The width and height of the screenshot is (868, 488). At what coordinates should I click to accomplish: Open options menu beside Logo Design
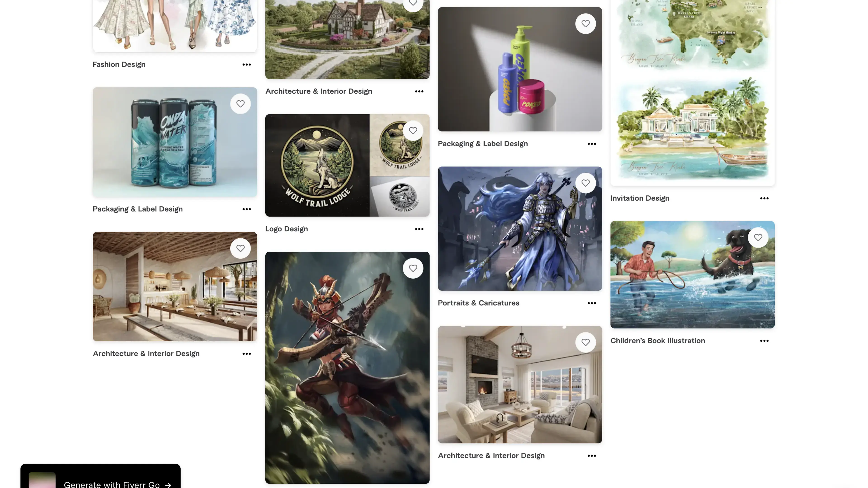419,229
